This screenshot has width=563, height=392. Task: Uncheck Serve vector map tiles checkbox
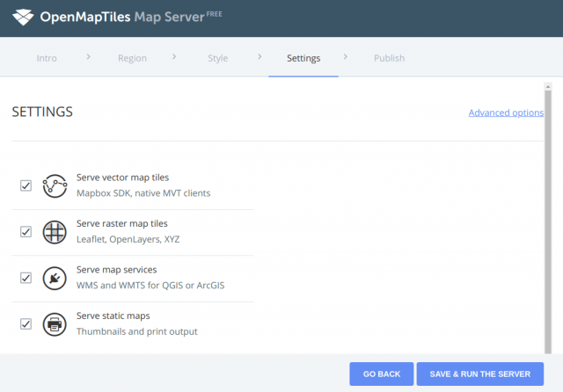pyautogui.click(x=26, y=185)
